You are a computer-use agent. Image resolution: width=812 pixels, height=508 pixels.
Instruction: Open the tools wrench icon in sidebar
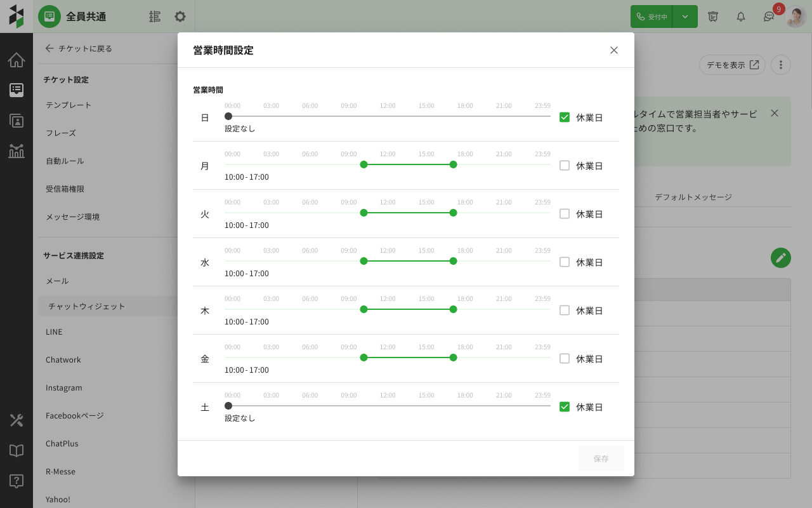pos(16,420)
